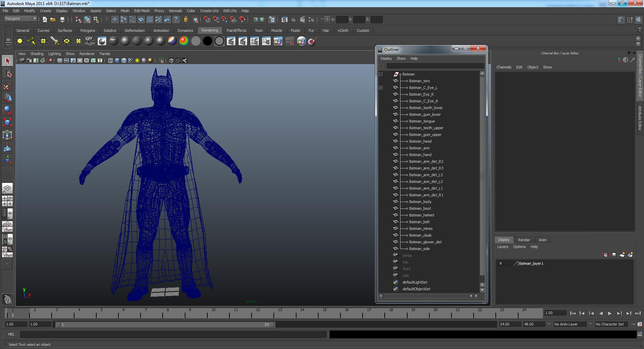This screenshot has width=644, height=349.
Task: Enable snap to curves magnet icon
Action: pyautogui.click(x=216, y=19)
